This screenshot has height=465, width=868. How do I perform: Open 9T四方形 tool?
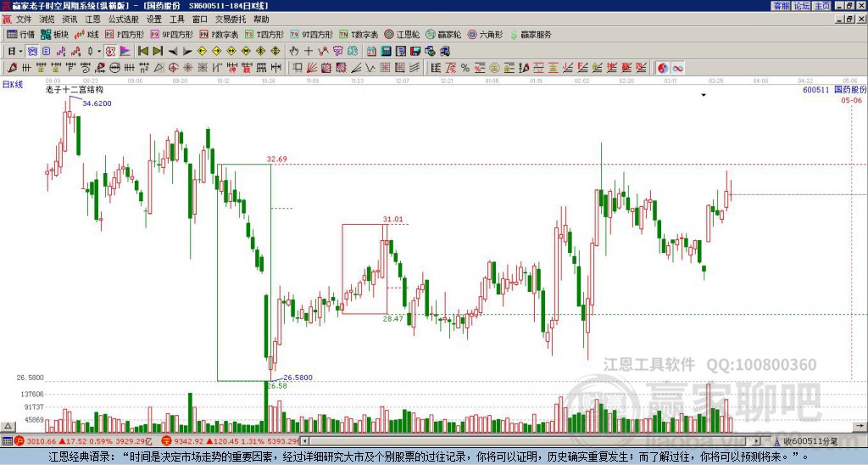311,34
